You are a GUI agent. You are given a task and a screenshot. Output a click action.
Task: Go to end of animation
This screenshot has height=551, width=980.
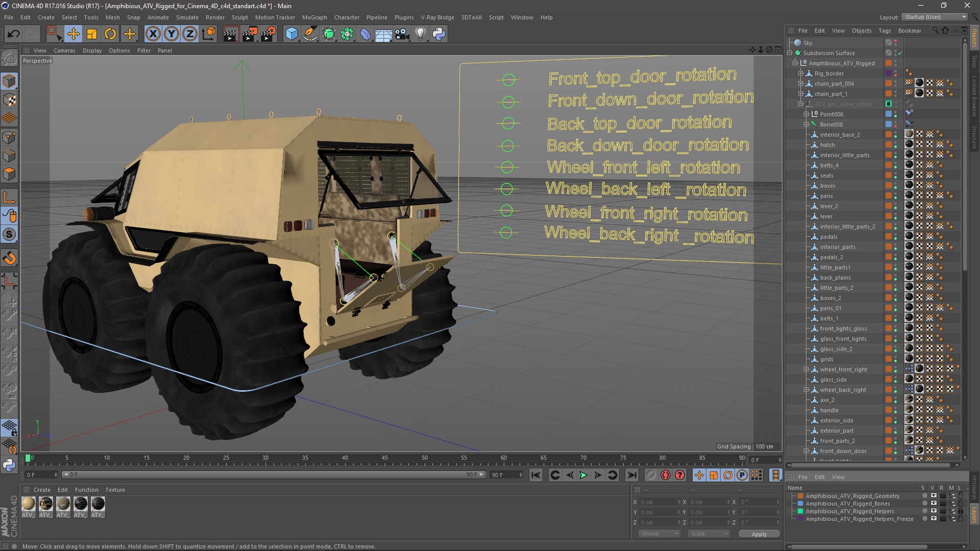point(632,475)
